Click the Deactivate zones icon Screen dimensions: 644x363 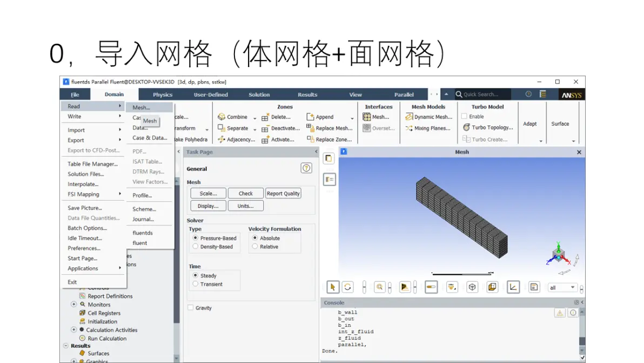pyautogui.click(x=265, y=128)
